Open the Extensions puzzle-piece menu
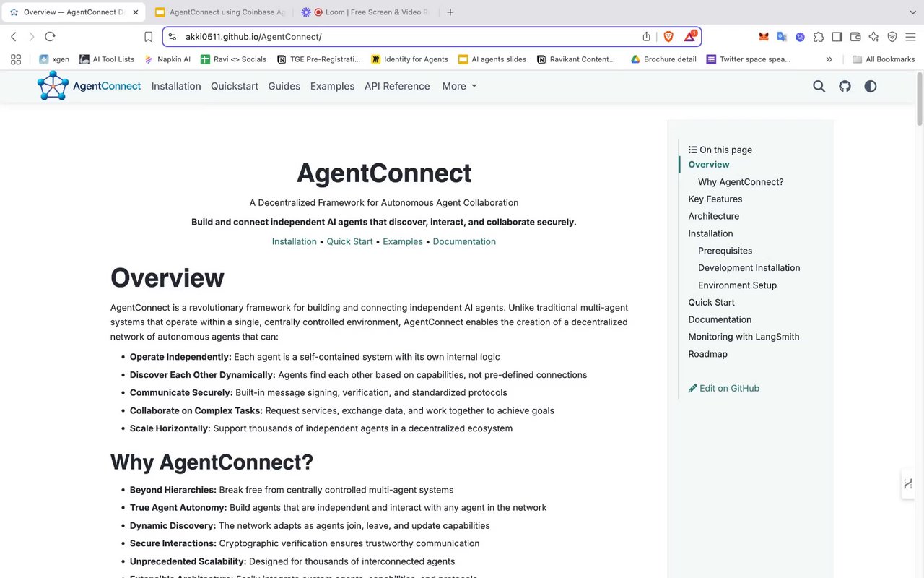 coord(818,37)
